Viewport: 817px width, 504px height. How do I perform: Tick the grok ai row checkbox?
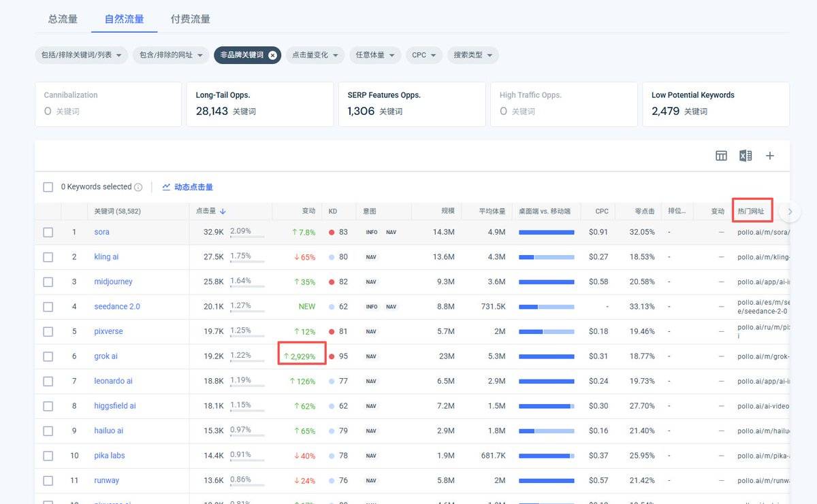(48, 356)
